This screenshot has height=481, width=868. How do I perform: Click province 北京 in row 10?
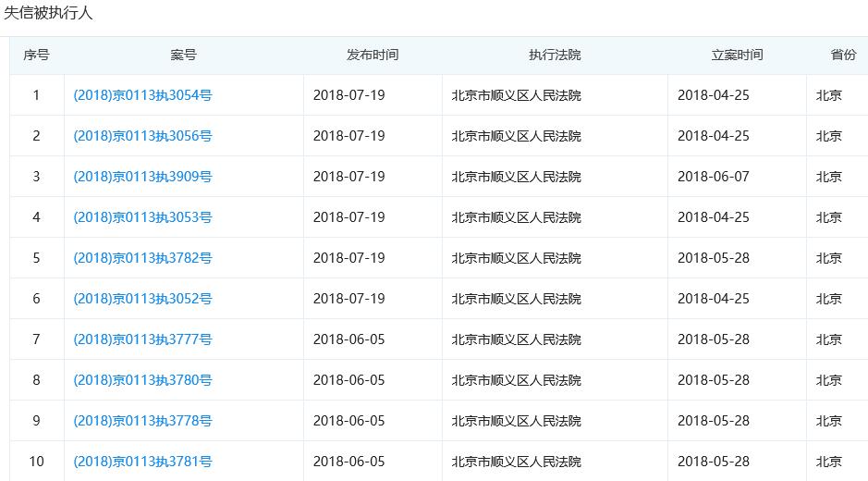coord(828,462)
